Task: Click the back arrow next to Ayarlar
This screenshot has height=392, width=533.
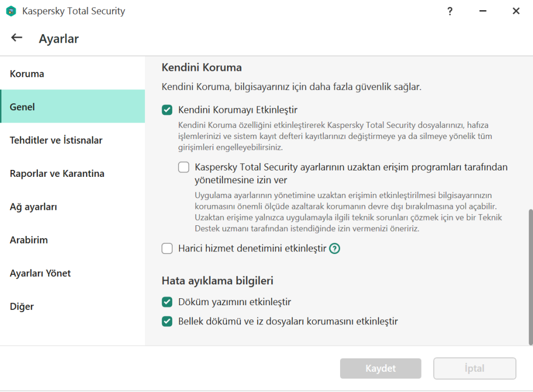Action: [x=17, y=38]
